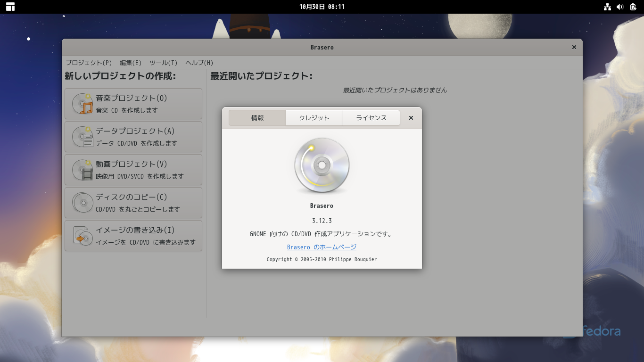Viewport: 644px width, 362px height.
Task: Start a new 音楽プロジェクト(O) project
Action: tap(133, 104)
